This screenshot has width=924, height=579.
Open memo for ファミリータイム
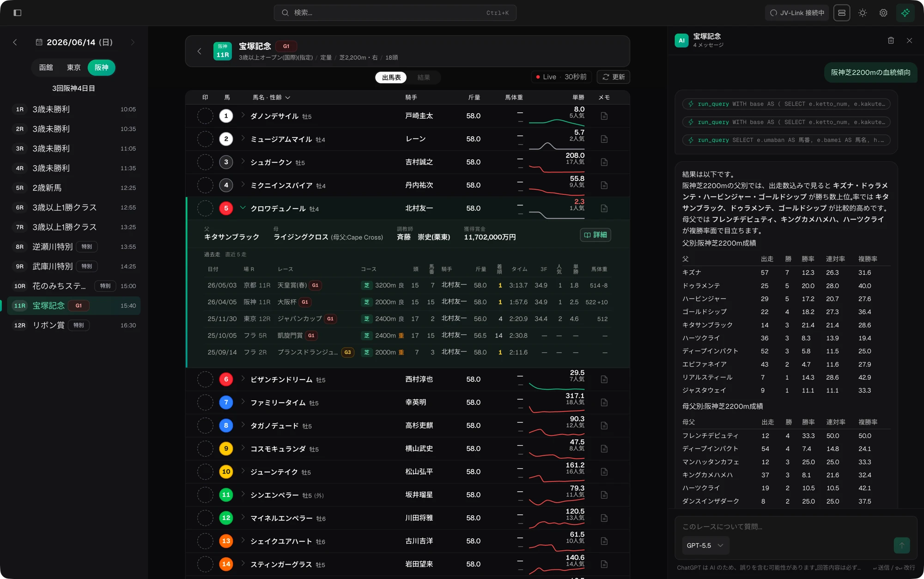(604, 402)
